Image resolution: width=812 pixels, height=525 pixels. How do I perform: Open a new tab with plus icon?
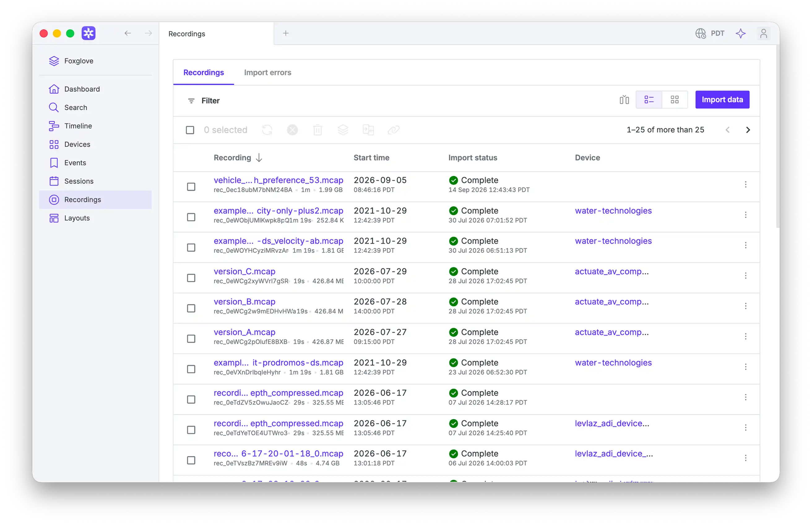tap(286, 33)
